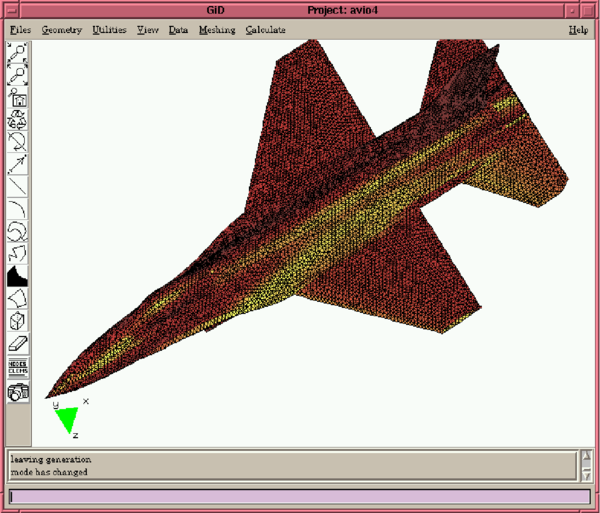This screenshot has width=600, height=513.
Task: Select the Pan arrow tool
Action: pos(18,164)
